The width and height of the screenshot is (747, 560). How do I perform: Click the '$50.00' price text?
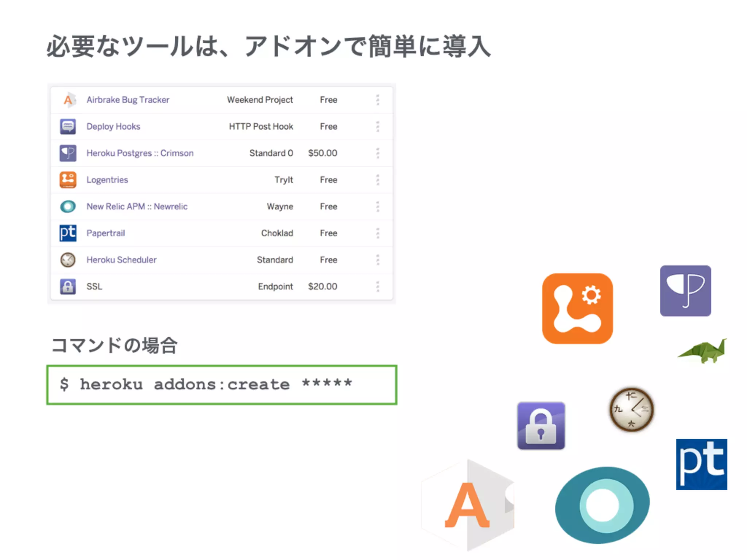click(323, 153)
